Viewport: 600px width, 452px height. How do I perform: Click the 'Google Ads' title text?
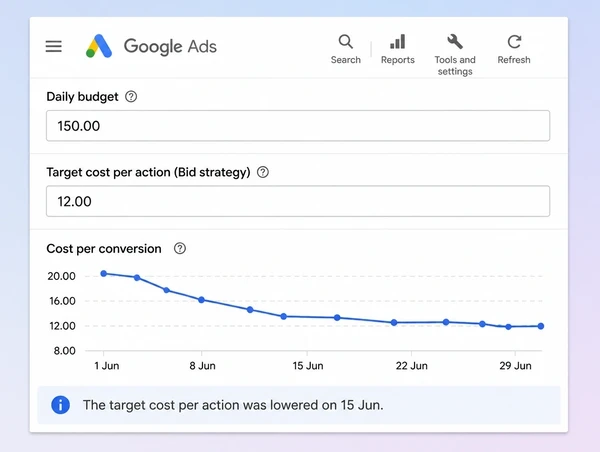coord(170,47)
